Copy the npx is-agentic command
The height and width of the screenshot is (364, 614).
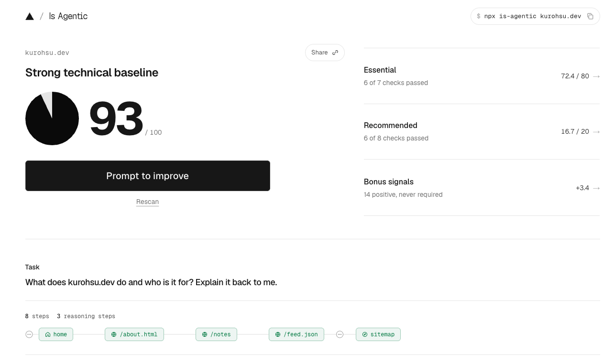tap(590, 16)
